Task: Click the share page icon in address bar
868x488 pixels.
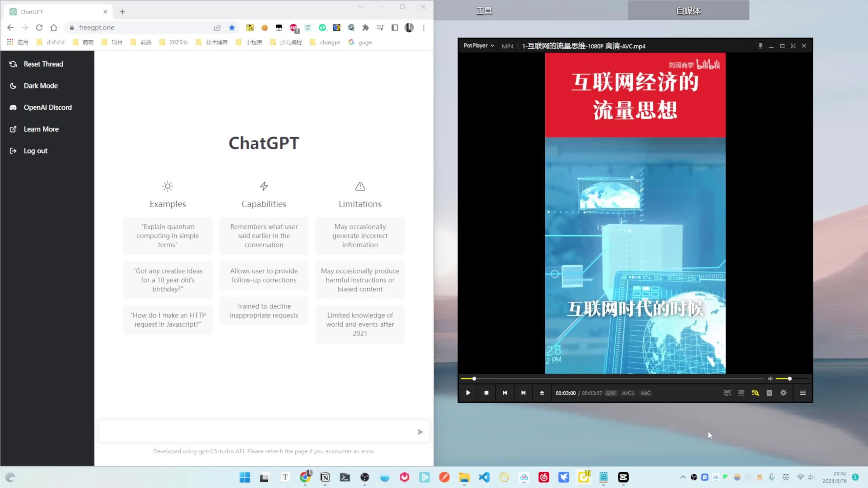Action: (217, 27)
